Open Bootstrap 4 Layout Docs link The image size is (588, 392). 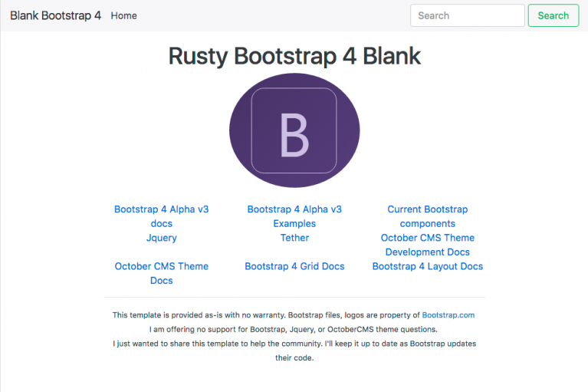pyautogui.click(x=428, y=266)
